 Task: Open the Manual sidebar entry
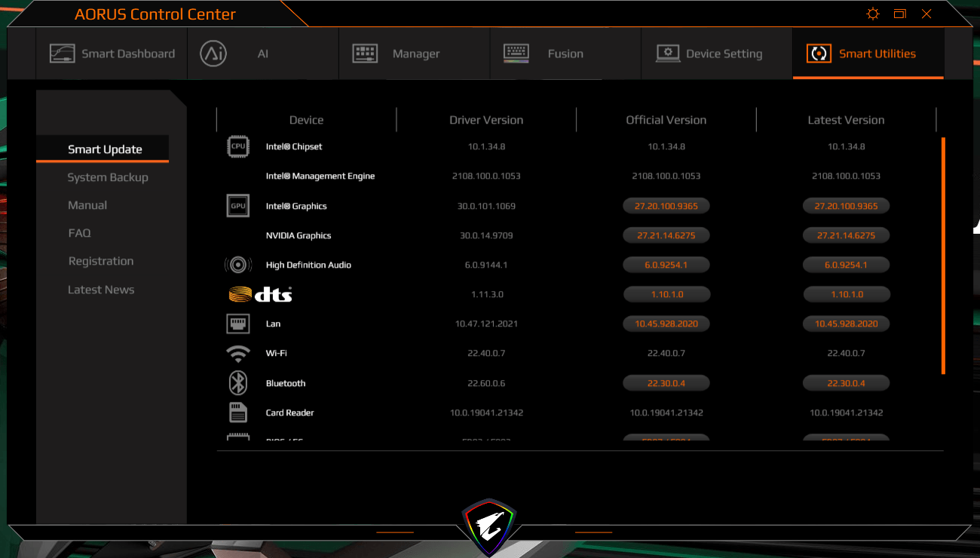[87, 205]
